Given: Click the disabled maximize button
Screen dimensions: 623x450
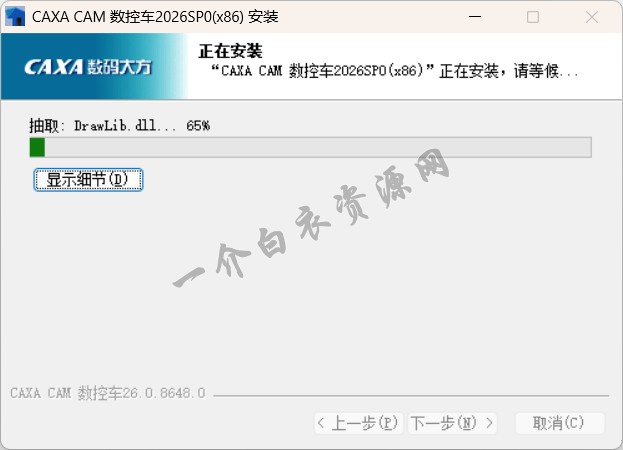Looking at the screenshot, I should pyautogui.click(x=533, y=17).
